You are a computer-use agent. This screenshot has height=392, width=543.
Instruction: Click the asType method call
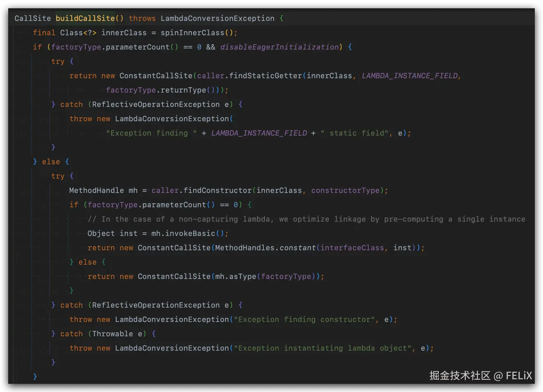(243, 276)
